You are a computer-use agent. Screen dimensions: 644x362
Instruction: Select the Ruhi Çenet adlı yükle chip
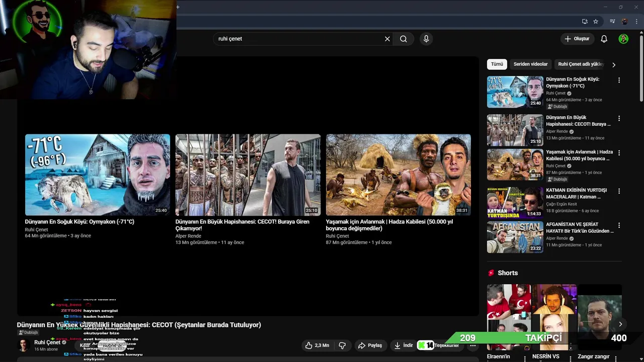click(x=581, y=64)
